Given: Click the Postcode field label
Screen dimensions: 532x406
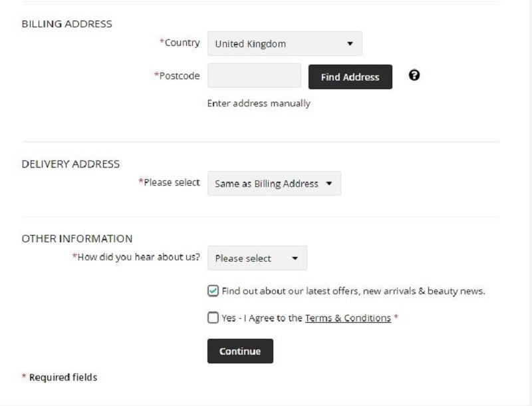Looking at the screenshot, I should click(x=177, y=76).
